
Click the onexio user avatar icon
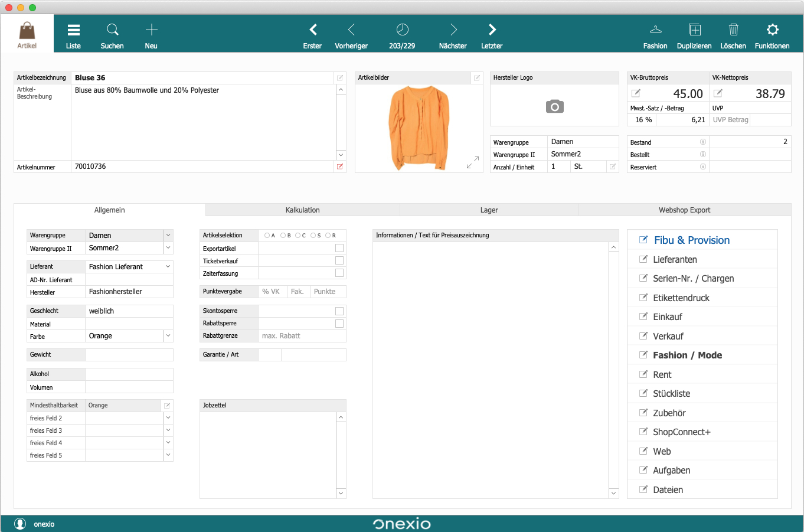coord(20,524)
